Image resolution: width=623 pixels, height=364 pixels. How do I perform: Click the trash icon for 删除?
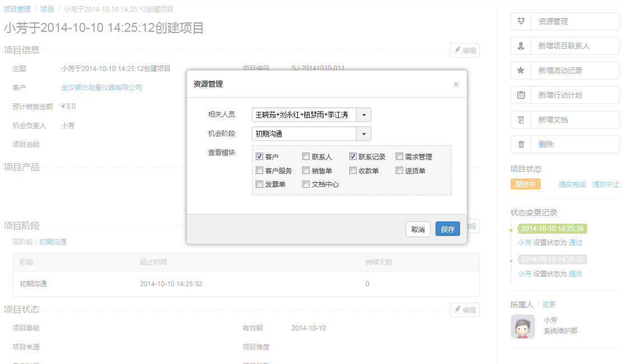tap(521, 144)
